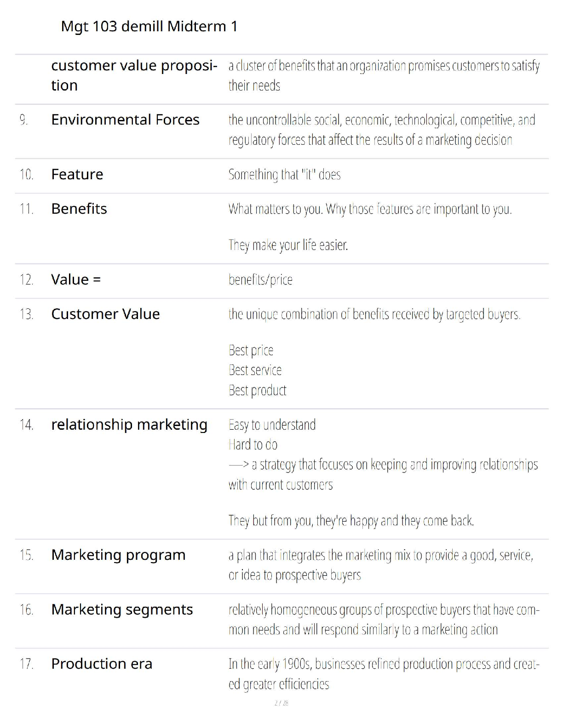Click the item number 14 label
This screenshot has width=563, height=728.
(x=27, y=425)
